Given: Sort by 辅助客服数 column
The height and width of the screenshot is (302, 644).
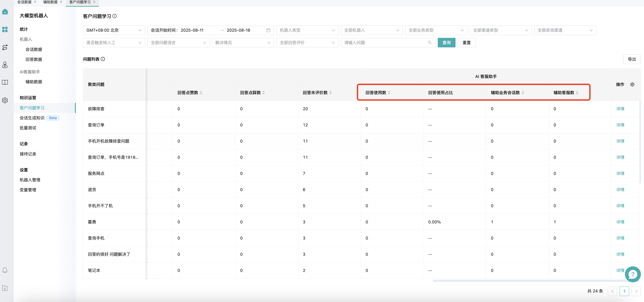Looking at the screenshot, I should (577, 93).
